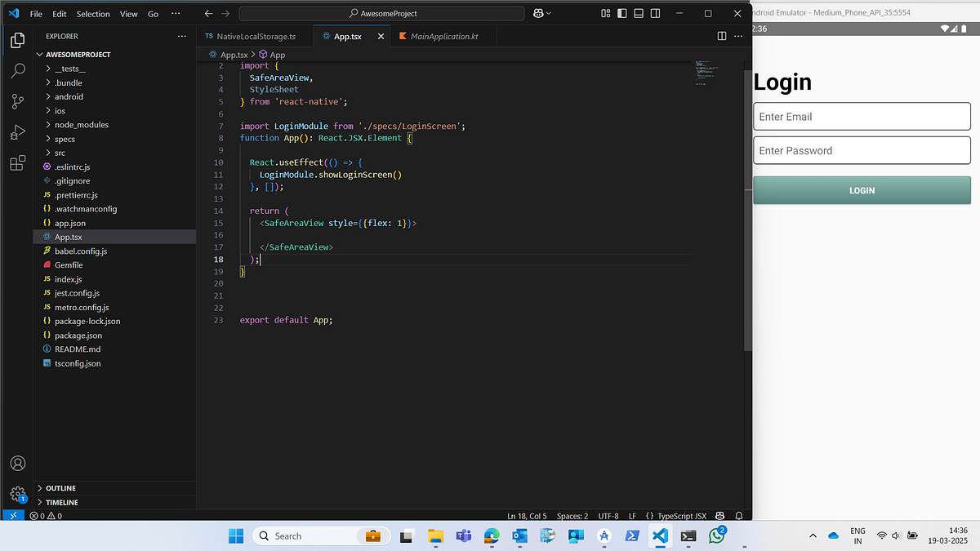Viewport: 980px width, 551px height.
Task: Open the Search view in the activity bar
Action: click(x=17, y=71)
